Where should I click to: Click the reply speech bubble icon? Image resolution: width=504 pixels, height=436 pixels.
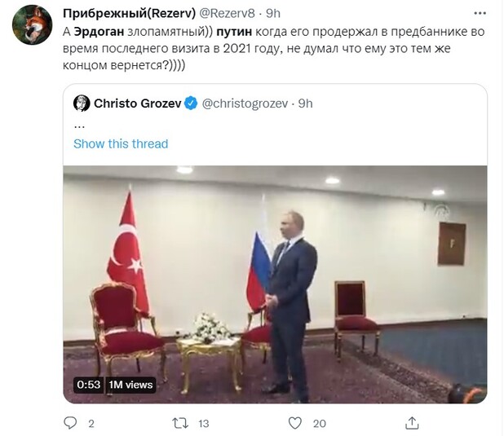tap(69, 422)
